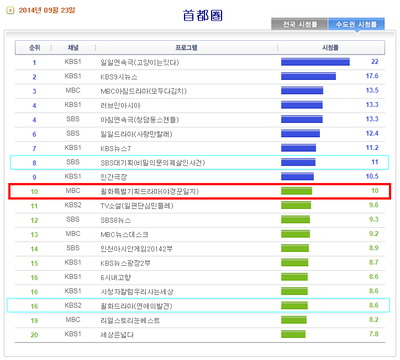Select program 아침연속극(청담동스캔들)
Image resolution: width=400 pixels, height=360 pixels.
140,120
